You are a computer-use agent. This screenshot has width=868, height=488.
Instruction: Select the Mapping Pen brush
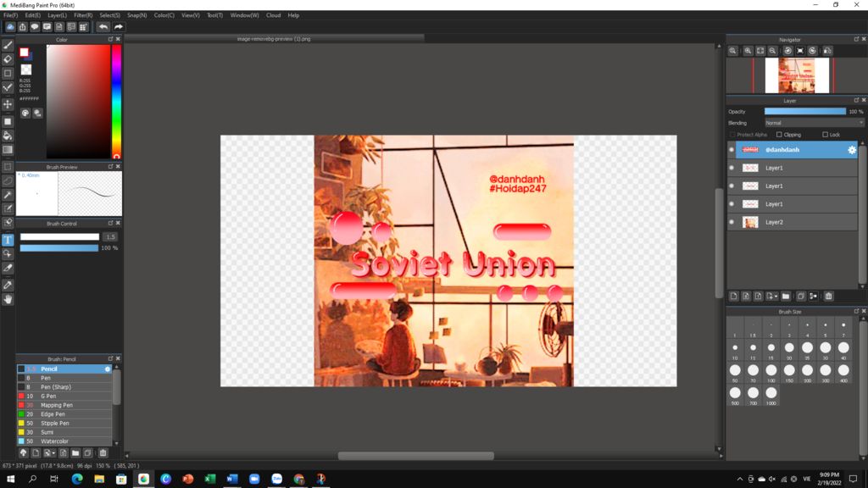click(64, 405)
